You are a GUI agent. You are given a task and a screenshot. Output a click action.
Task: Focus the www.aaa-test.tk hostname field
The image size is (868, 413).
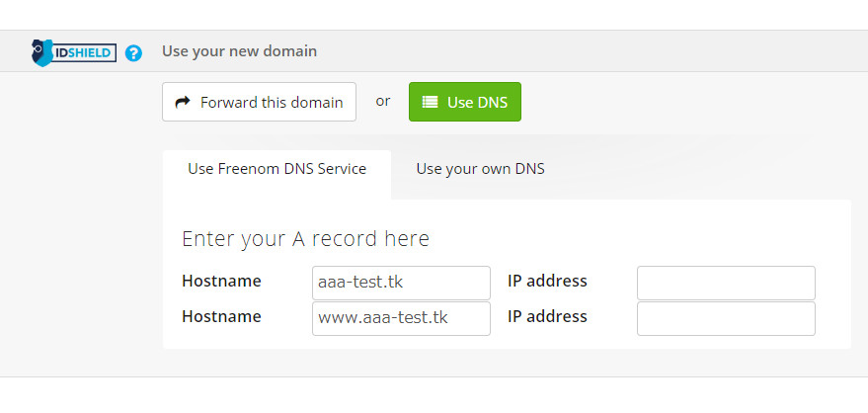pyautogui.click(x=401, y=318)
